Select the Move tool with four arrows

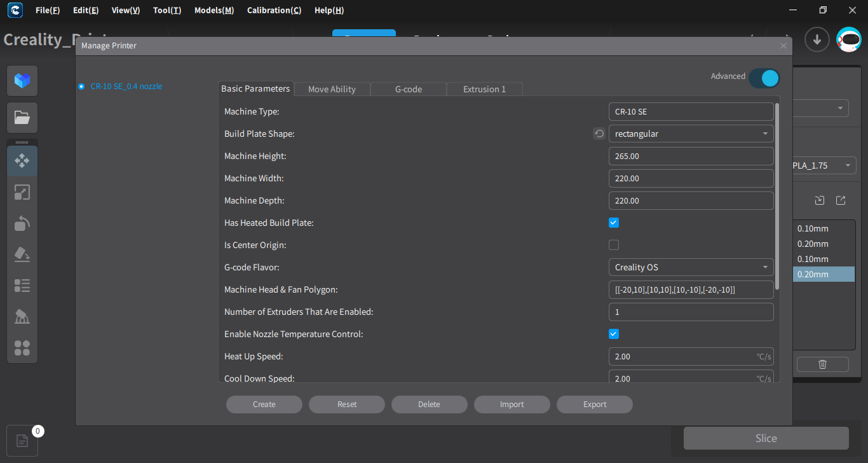pyautogui.click(x=22, y=161)
